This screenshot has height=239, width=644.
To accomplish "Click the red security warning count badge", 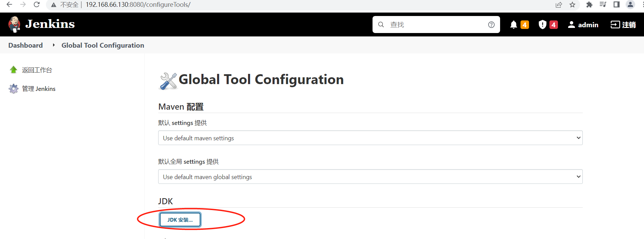I will [x=554, y=25].
